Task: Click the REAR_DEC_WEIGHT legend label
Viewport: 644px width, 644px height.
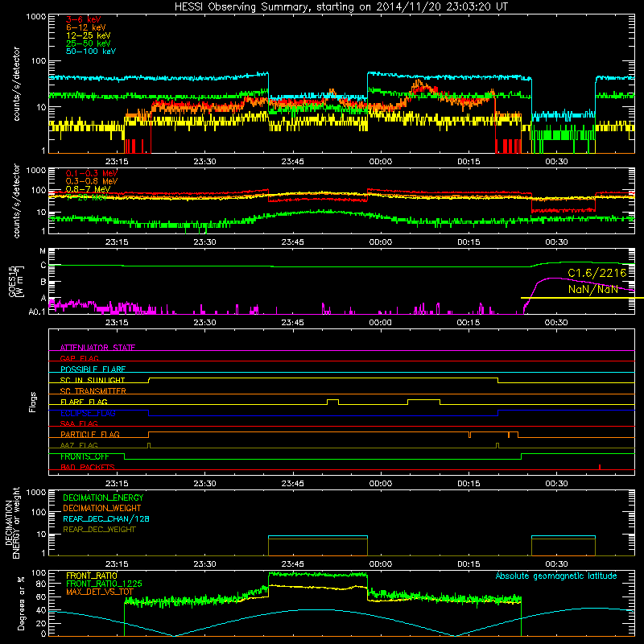Action: pyautogui.click(x=99, y=530)
